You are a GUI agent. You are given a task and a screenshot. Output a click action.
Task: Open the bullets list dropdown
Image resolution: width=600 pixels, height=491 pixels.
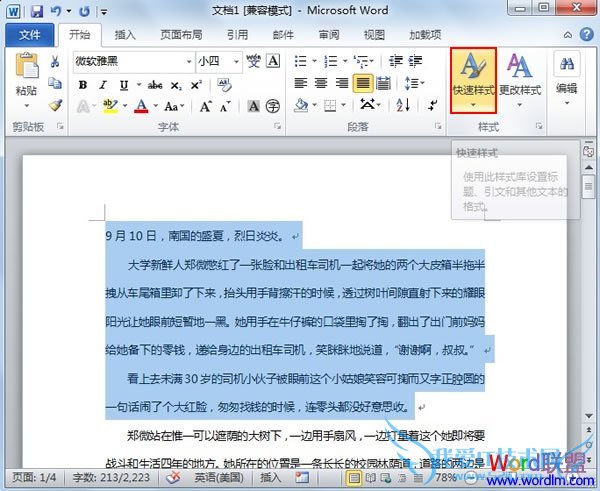pyautogui.click(x=315, y=61)
